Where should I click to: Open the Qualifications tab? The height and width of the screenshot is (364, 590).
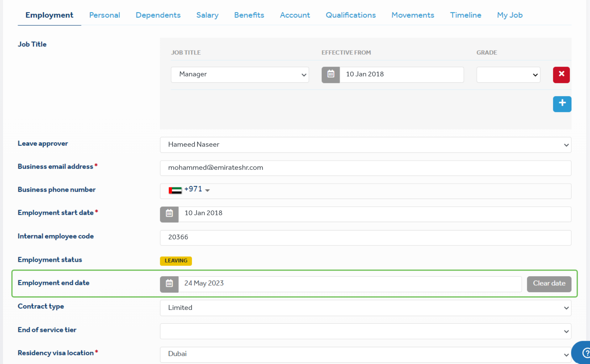tap(351, 15)
